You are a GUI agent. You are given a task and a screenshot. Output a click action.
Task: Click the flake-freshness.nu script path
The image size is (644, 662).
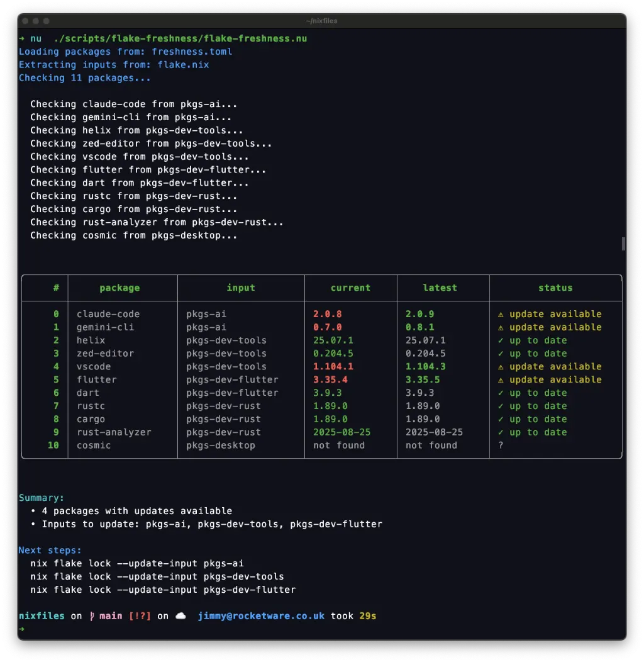point(182,38)
